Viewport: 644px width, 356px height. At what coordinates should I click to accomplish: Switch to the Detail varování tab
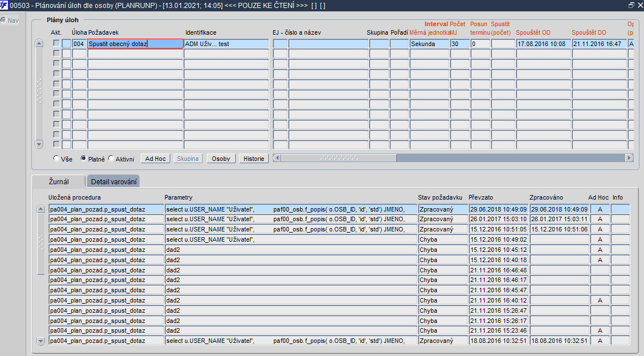coord(114,181)
